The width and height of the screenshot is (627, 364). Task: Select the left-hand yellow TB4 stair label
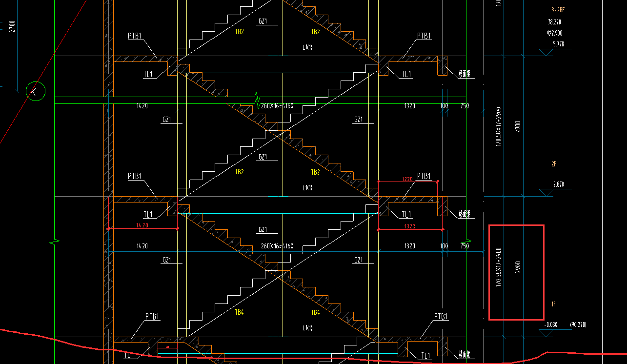coord(239,312)
